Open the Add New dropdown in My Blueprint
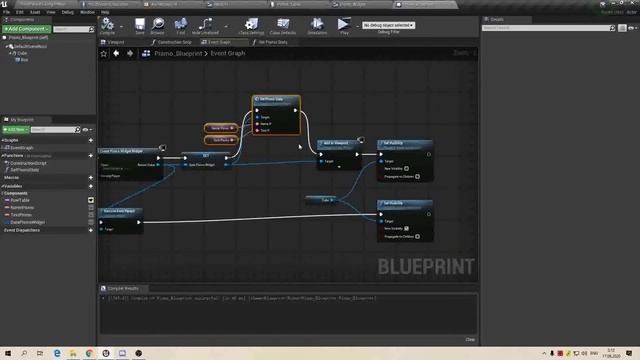Image resolution: width=640 pixels, height=360 pixels. pyautogui.click(x=16, y=130)
